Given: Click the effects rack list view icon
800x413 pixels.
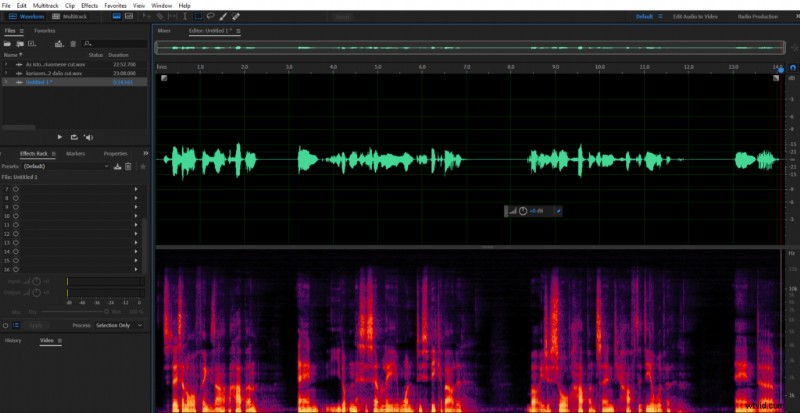Looking at the screenshot, I should tap(16, 325).
